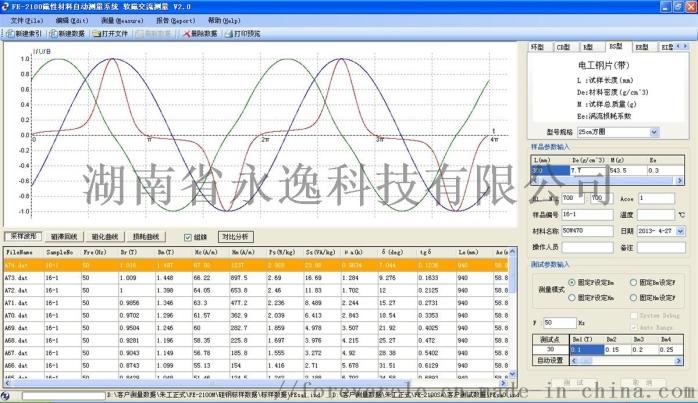Click the 磁滞回线 hysteresis loop button
698x403 pixels.
64,237
